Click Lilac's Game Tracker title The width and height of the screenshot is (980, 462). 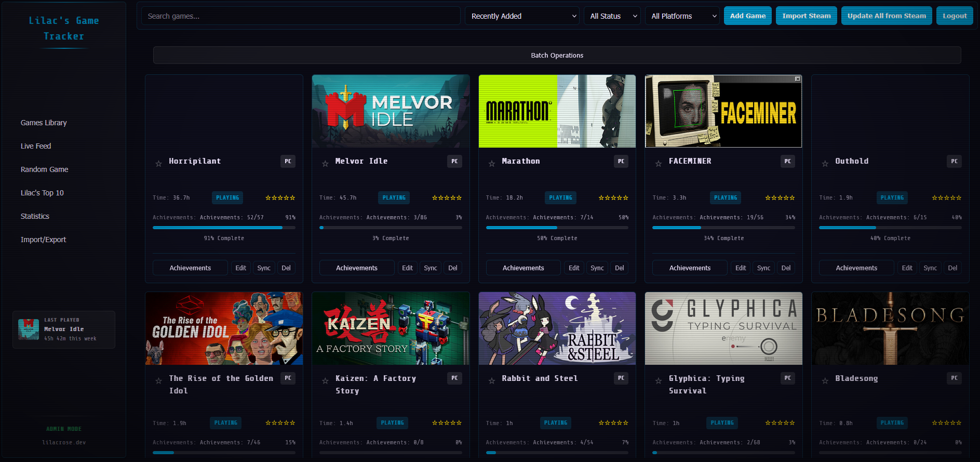64,28
